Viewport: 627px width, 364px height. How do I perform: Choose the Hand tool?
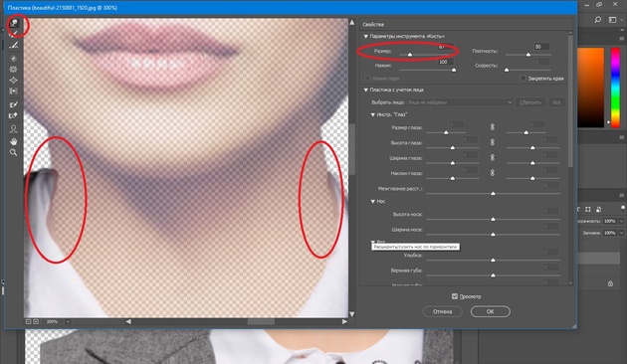pyautogui.click(x=14, y=141)
